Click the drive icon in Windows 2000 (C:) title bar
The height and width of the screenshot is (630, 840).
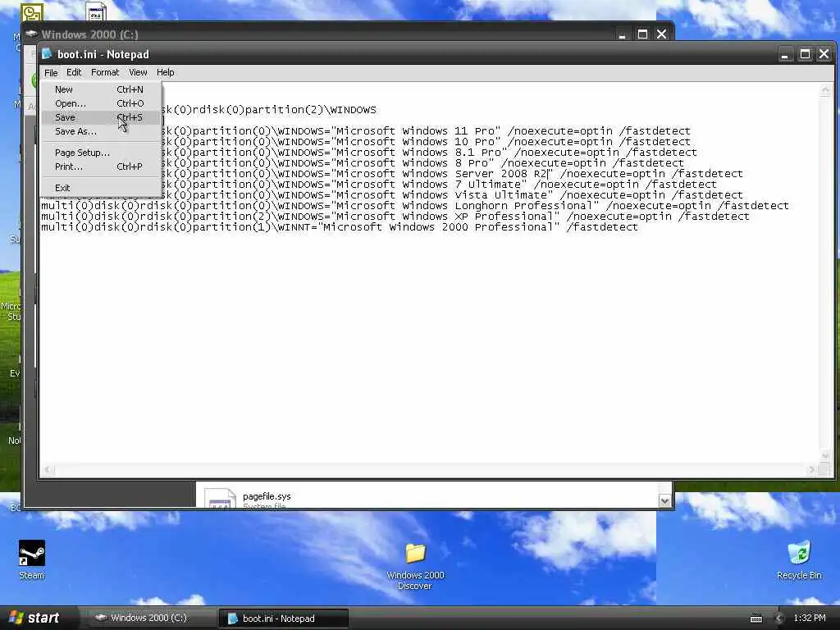(x=32, y=34)
